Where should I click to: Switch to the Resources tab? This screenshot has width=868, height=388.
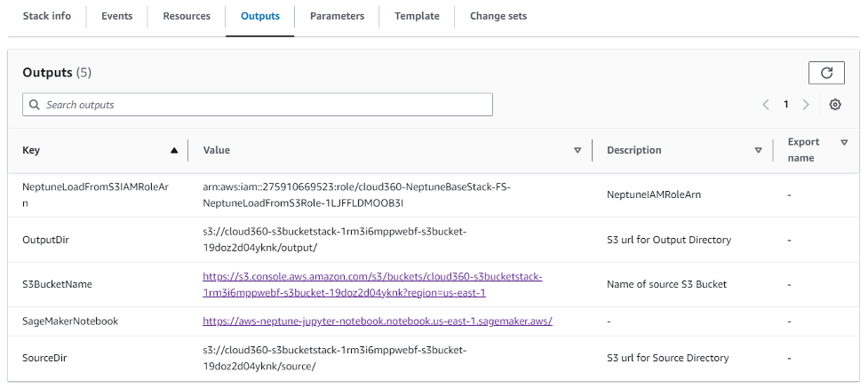pos(187,16)
